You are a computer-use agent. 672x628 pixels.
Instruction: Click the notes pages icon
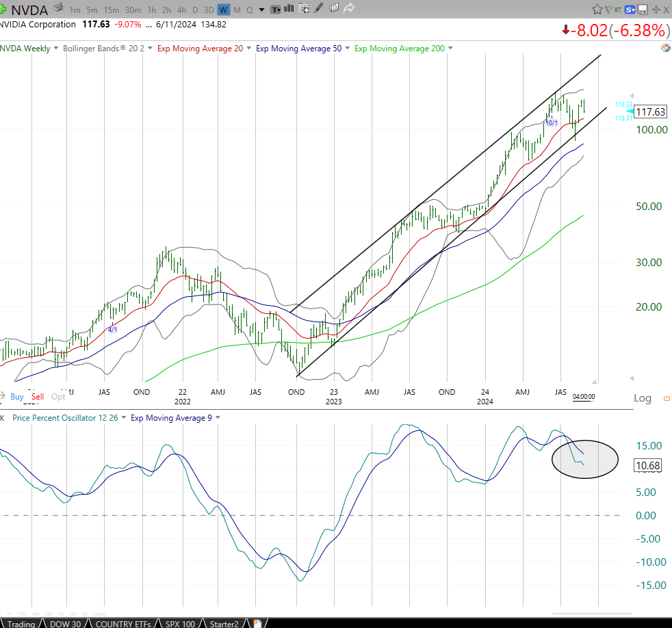334,8
